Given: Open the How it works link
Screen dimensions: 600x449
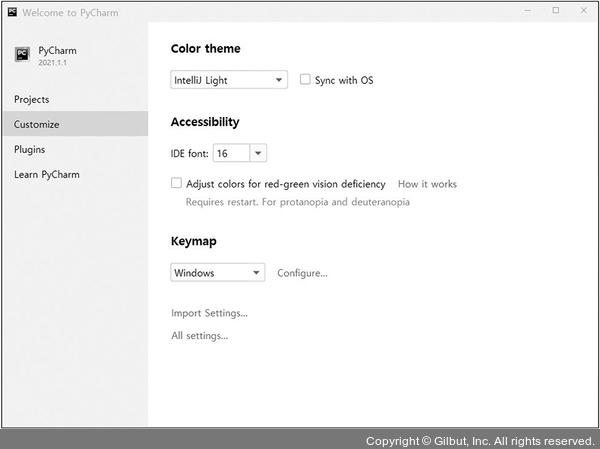Looking at the screenshot, I should click(x=427, y=185).
